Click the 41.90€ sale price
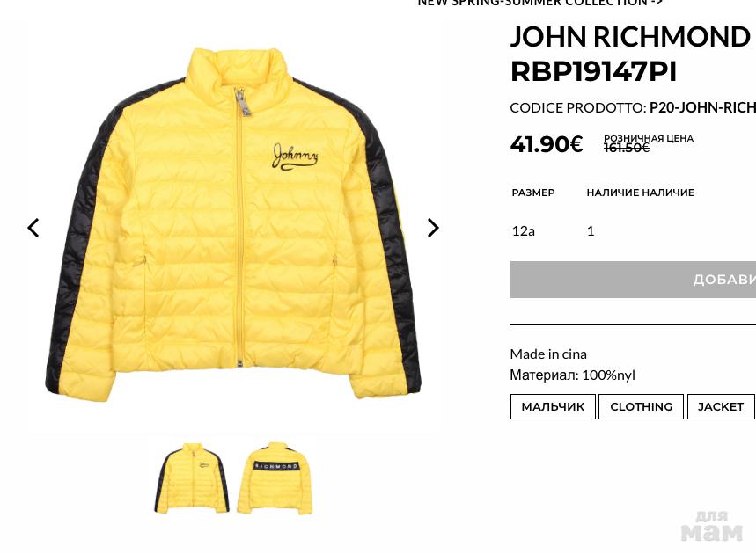 tap(547, 144)
